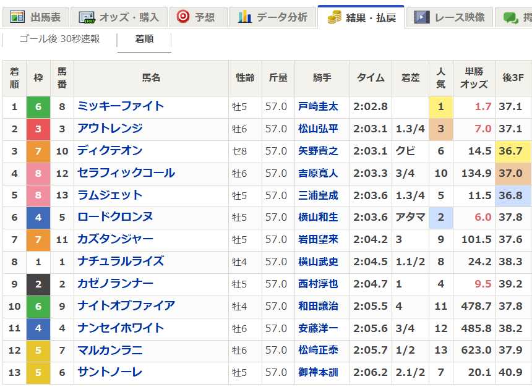Open horse ナンセイホワイト link
The image size is (532, 392).
(121, 328)
